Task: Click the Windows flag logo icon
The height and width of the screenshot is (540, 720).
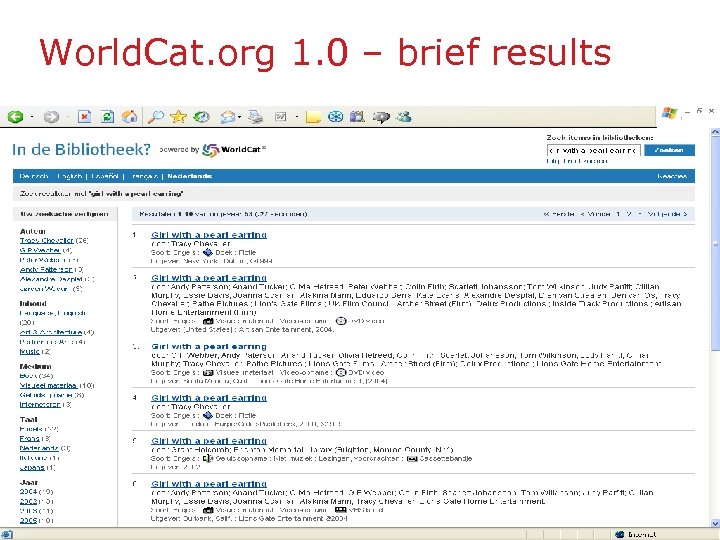Action: [x=669, y=113]
